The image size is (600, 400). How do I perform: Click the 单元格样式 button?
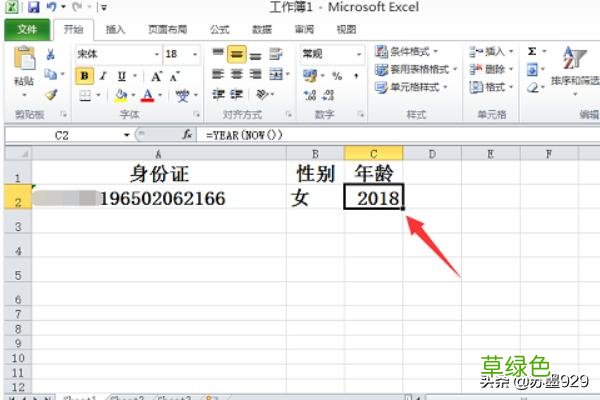point(416,87)
